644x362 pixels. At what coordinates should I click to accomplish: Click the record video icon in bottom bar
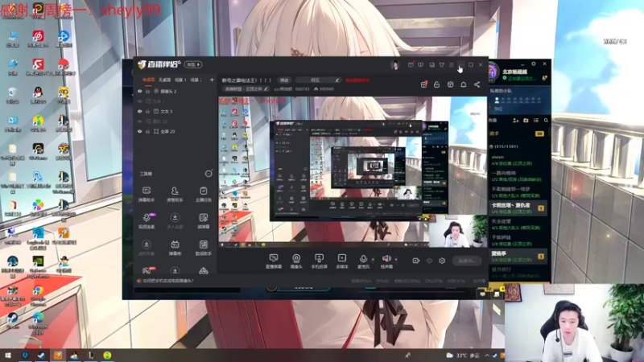click(x=416, y=261)
